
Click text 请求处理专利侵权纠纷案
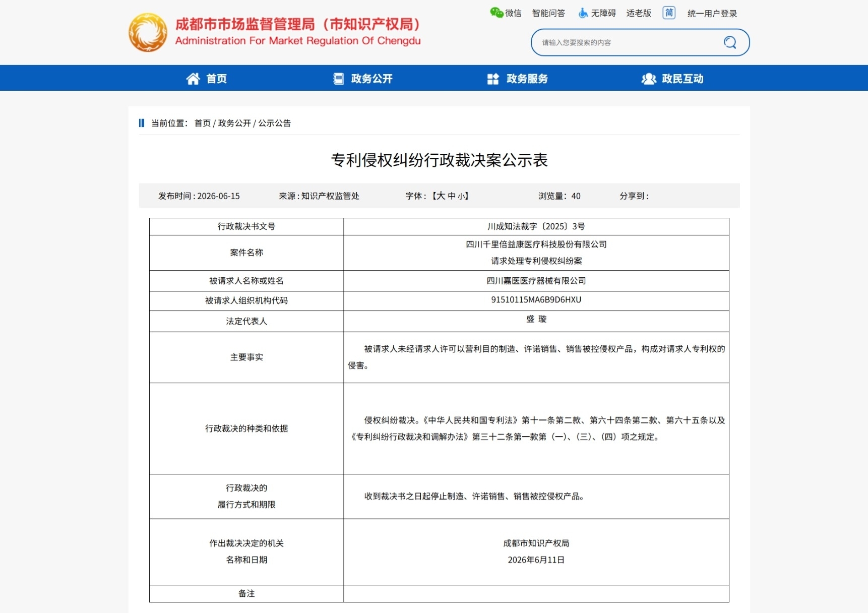coord(536,261)
